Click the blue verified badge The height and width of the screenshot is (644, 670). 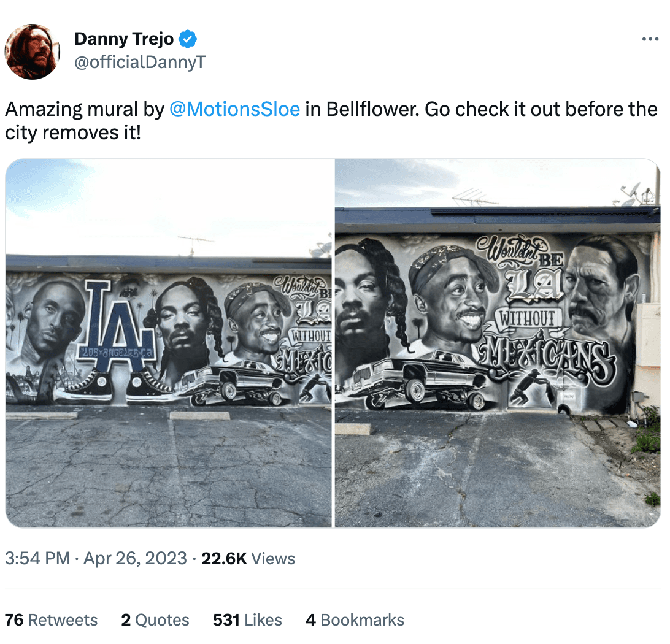(x=188, y=39)
